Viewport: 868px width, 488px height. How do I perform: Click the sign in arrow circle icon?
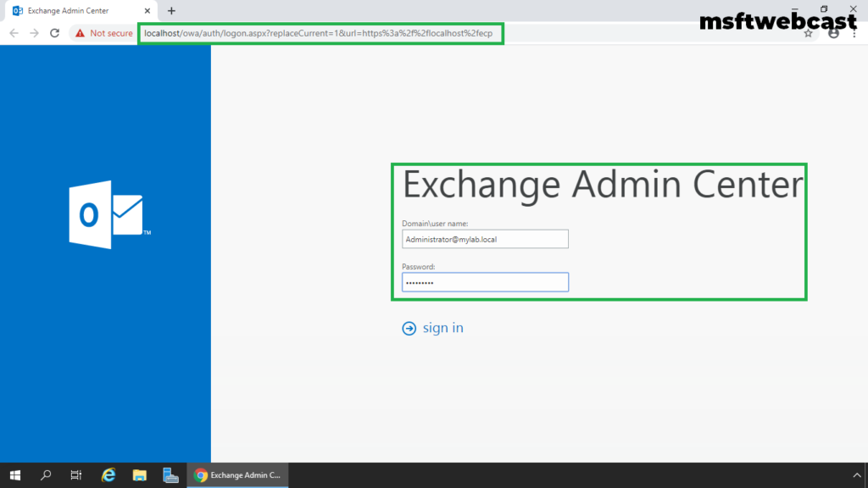pos(409,329)
